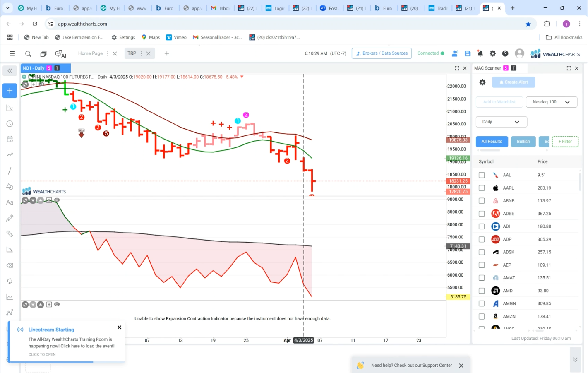
Task: Open MAC Scanner settings gear
Action: tap(482, 82)
